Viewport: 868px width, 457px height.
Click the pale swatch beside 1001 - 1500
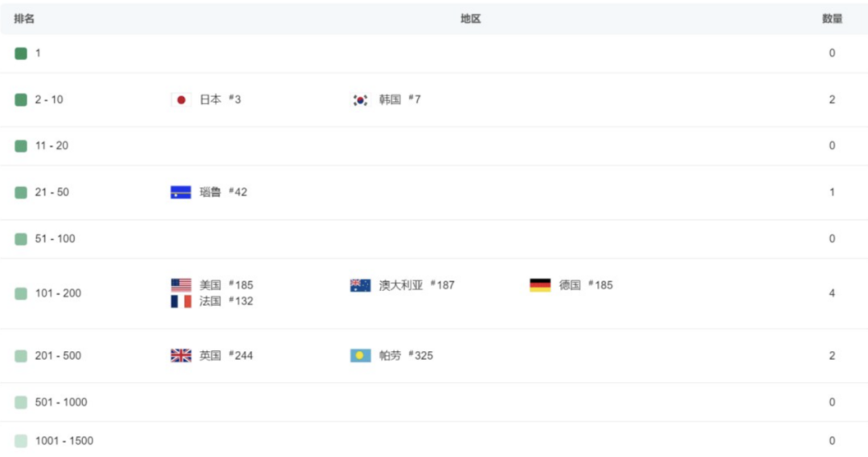coord(21,441)
